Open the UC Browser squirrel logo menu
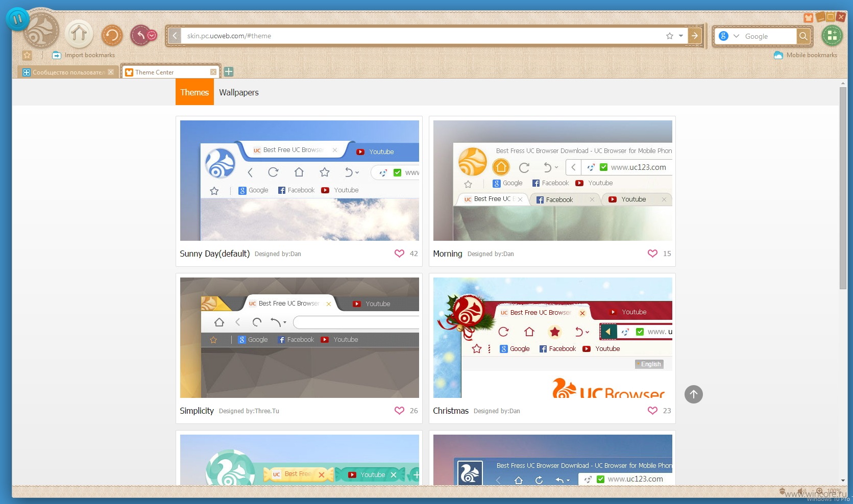The width and height of the screenshot is (853, 504). (42, 32)
